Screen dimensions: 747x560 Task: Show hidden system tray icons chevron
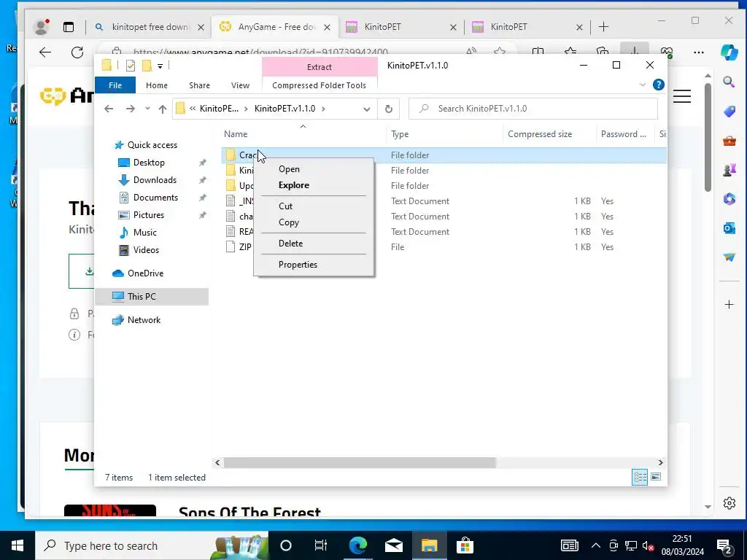(x=595, y=545)
